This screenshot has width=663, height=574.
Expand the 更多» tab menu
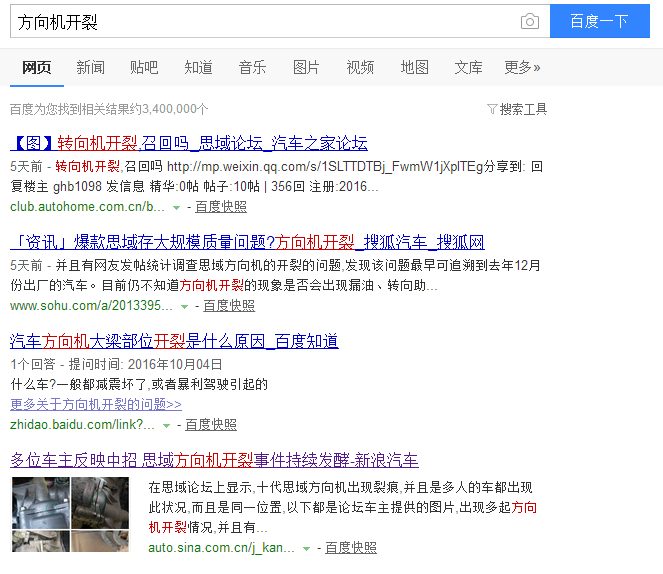point(522,68)
